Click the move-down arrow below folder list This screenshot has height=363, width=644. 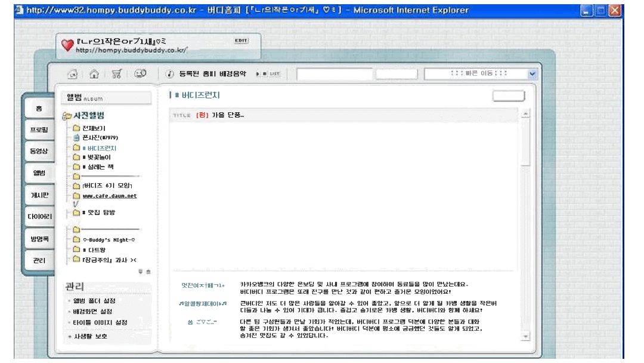coord(141,272)
